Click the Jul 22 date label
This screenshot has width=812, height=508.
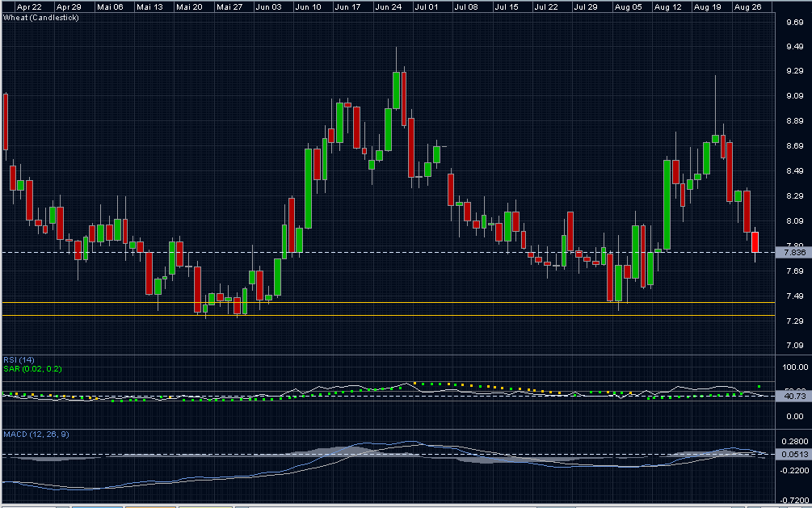pos(546,7)
